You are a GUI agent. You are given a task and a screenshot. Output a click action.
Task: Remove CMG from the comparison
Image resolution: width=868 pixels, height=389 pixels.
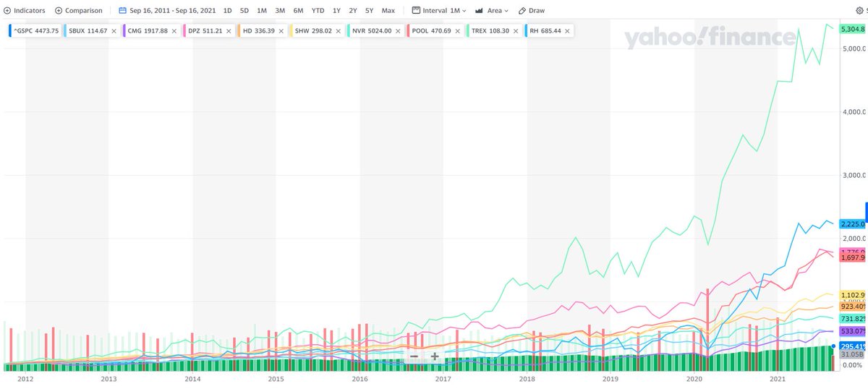(174, 31)
